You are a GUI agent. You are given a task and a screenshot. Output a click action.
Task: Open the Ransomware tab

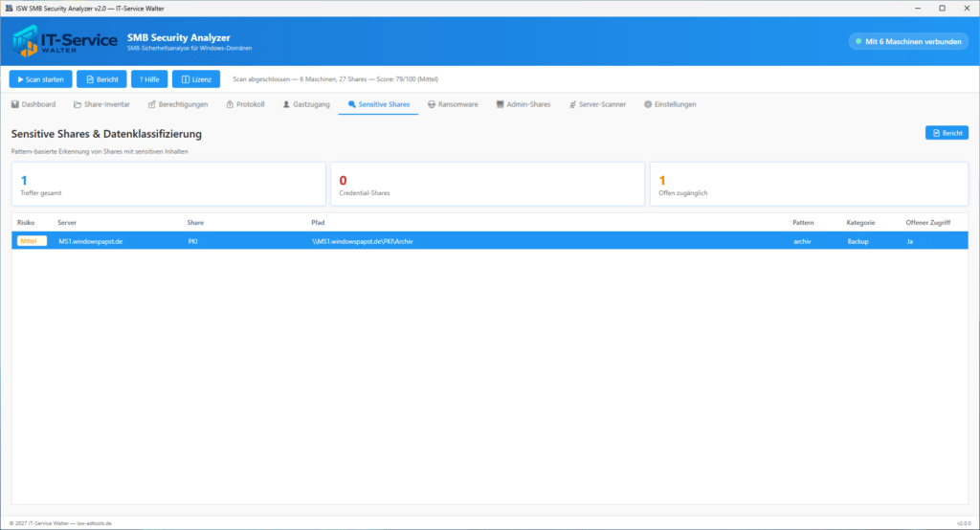pos(453,104)
